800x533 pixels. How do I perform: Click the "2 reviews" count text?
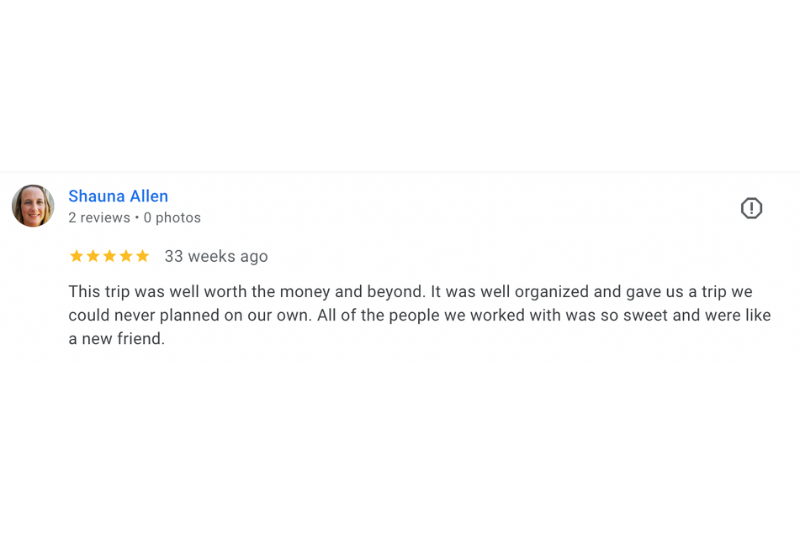[99, 218]
